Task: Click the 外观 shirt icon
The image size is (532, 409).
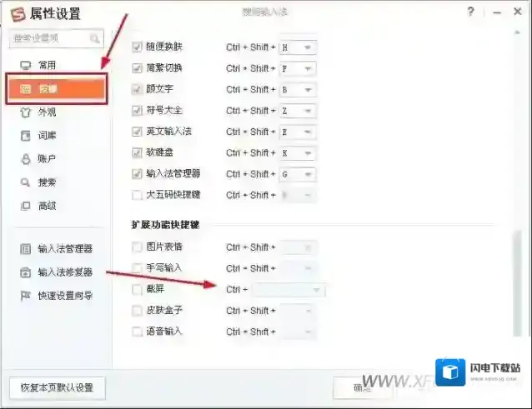Action: 26,112
